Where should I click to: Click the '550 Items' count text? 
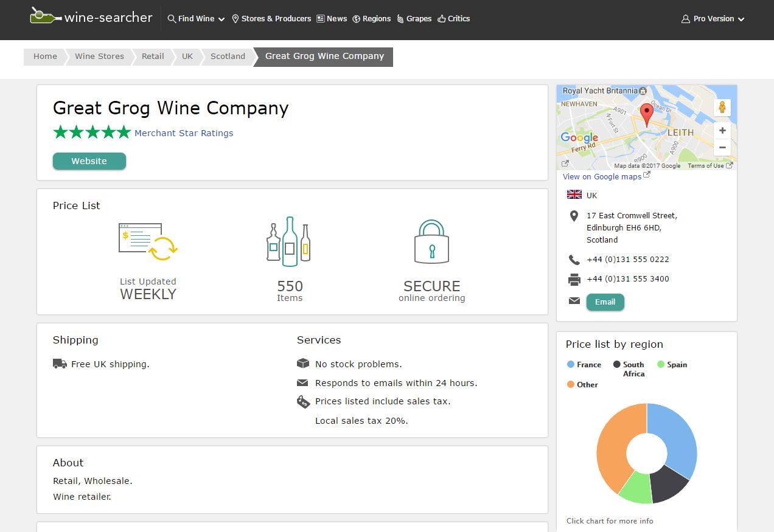[x=290, y=291]
